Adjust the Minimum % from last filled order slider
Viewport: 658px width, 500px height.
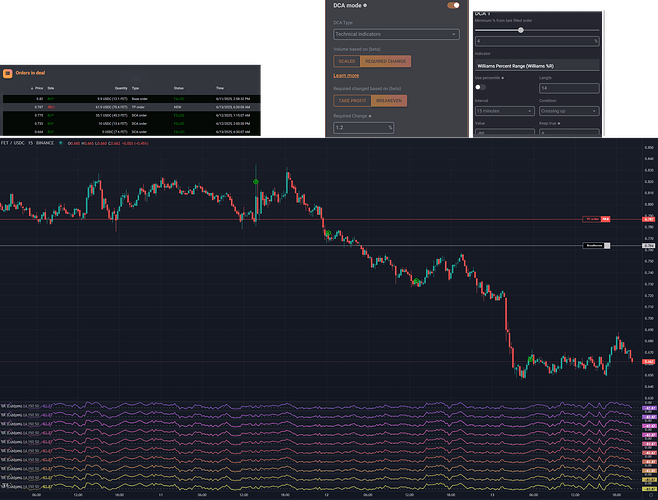coord(520,30)
